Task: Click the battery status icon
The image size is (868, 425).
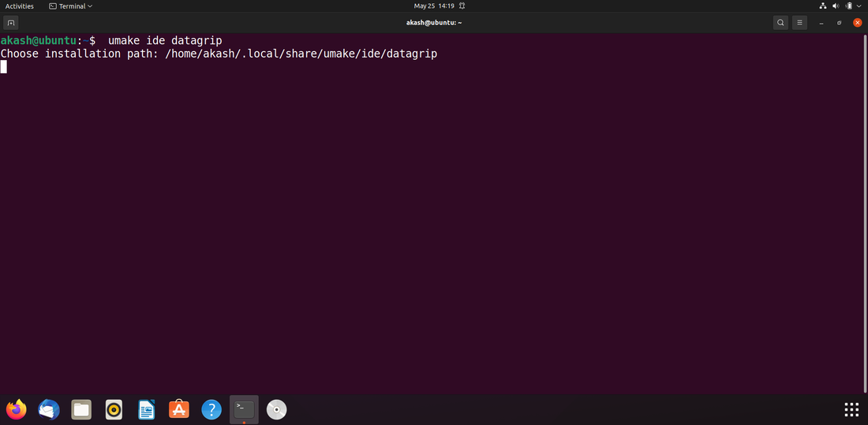Action: click(848, 6)
